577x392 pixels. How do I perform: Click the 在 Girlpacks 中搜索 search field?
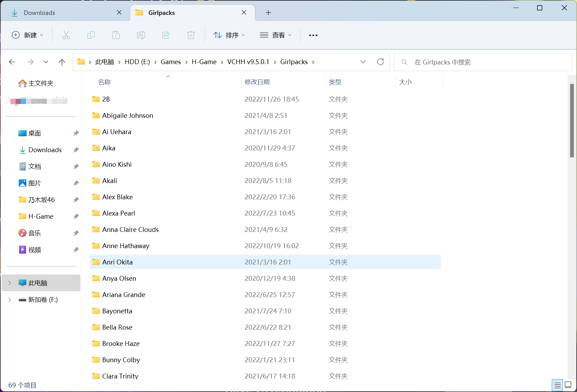[483, 62]
